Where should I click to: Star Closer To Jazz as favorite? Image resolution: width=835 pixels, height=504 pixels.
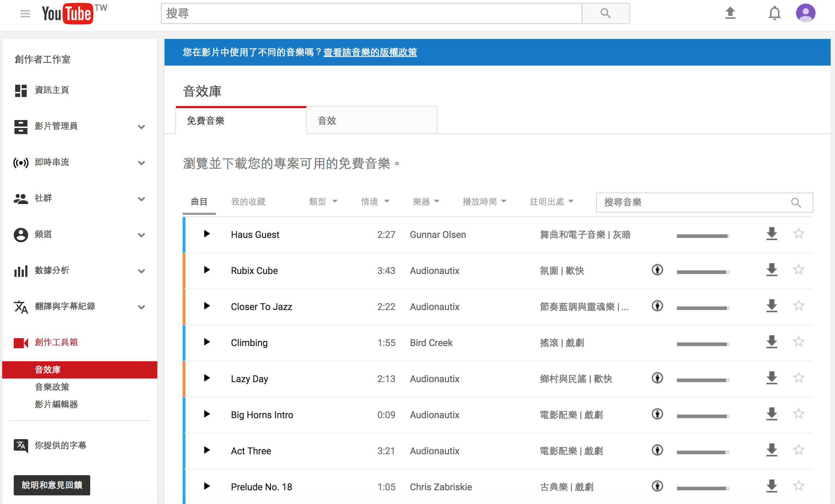(799, 306)
